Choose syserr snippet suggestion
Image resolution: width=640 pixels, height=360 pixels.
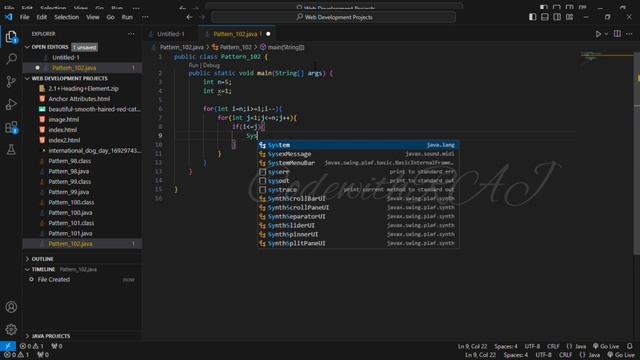point(358,172)
